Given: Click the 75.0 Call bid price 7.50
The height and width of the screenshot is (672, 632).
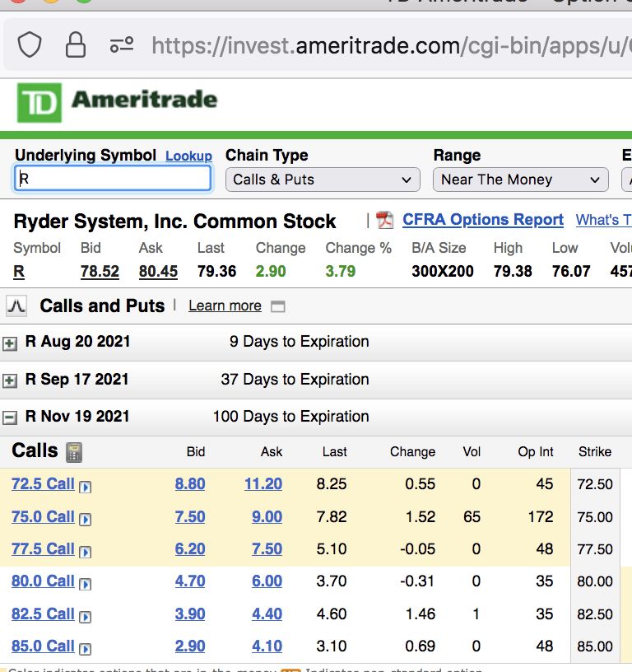Looking at the screenshot, I should [x=190, y=516].
